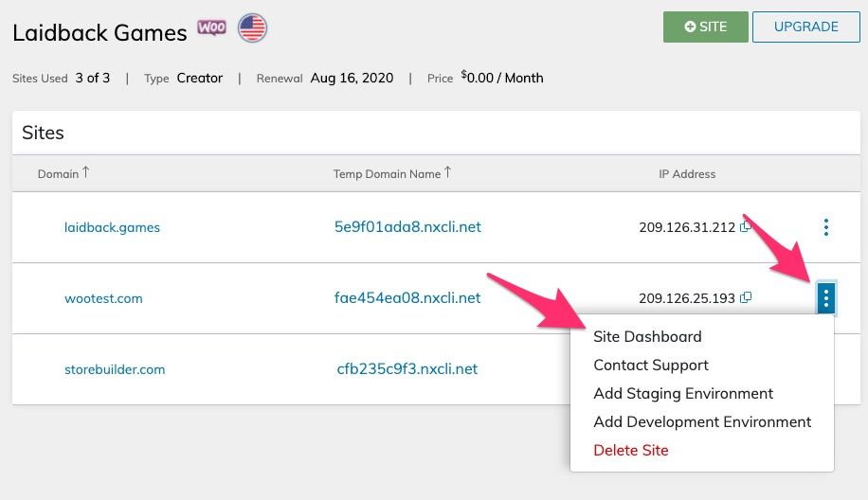
Task: Click the Sites section heading
Action: pos(43,133)
